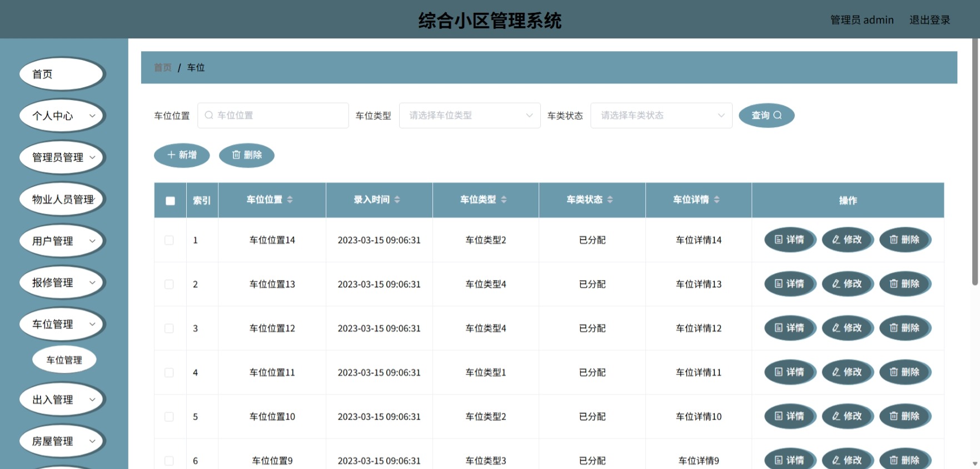Click the 已分配 status in row 3
This screenshot has width=980, height=469.
[592, 328]
